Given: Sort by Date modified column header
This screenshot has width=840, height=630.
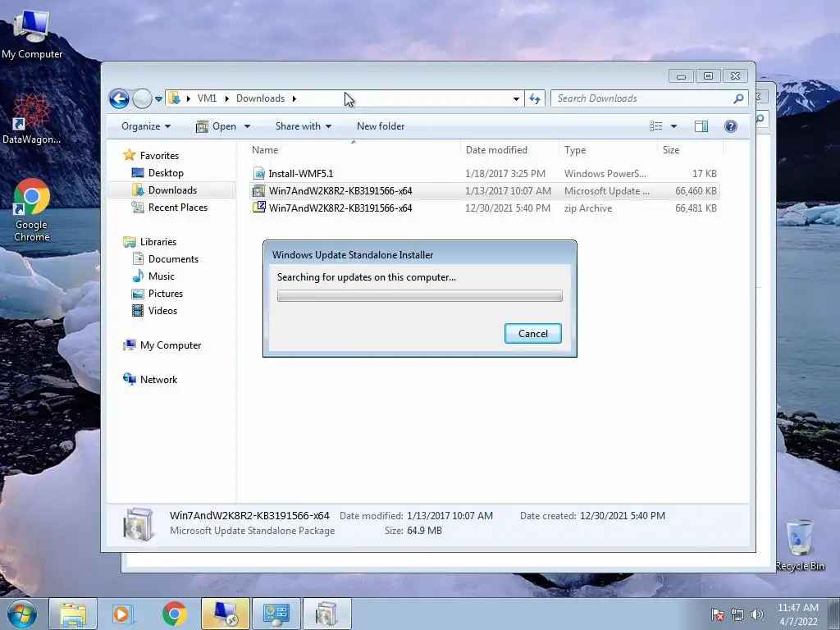Looking at the screenshot, I should [x=509, y=150].
